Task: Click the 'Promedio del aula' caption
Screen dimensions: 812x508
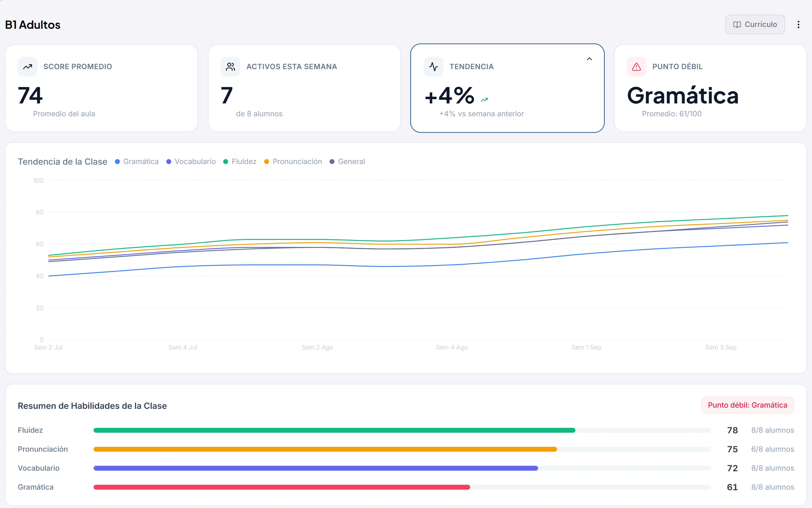Action: pyautogui.click(x=64, y=114)
